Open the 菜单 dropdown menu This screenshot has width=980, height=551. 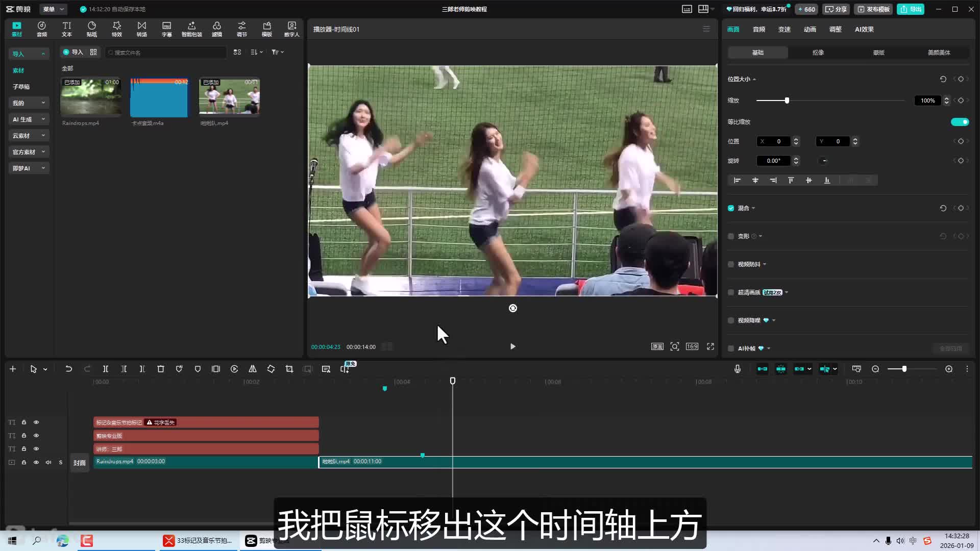[53, 9]
